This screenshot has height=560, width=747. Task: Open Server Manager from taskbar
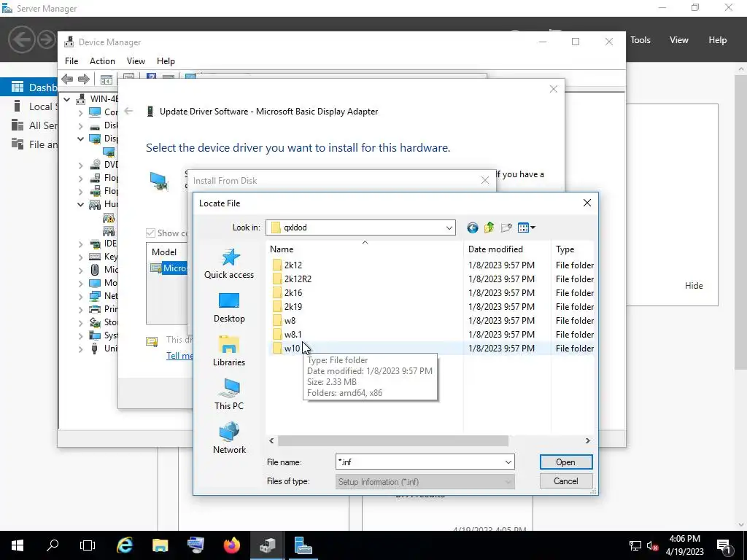(303, 545)
